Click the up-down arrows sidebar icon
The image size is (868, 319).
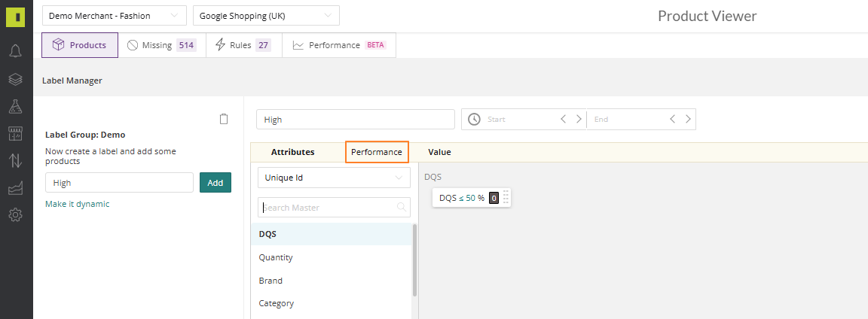(x=16, y=161)
